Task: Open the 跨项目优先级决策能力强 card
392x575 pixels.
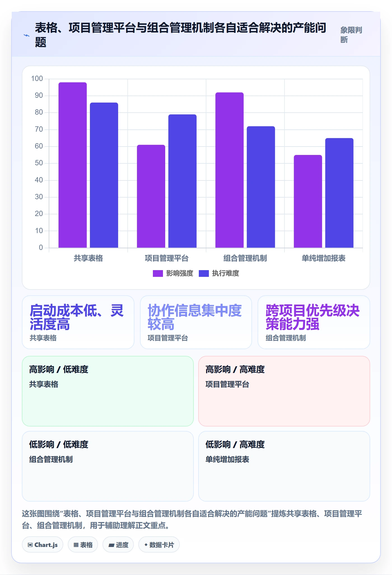Action: click(314, 322)
